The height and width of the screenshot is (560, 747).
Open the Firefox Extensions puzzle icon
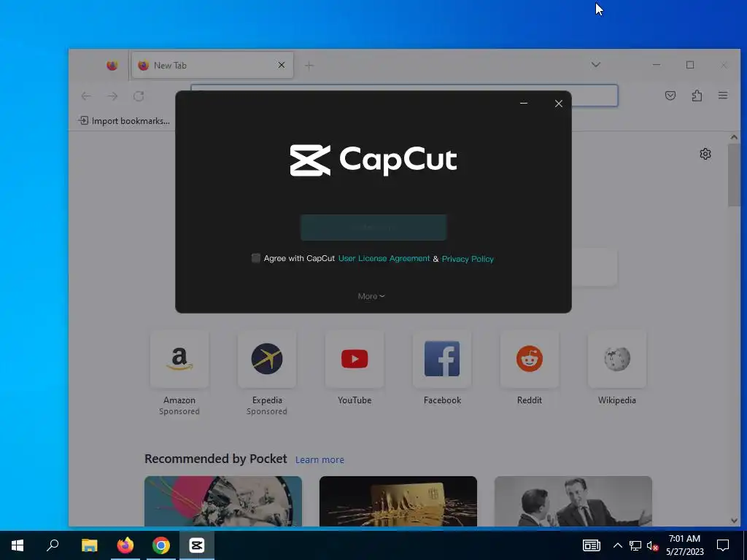[697, 96]
